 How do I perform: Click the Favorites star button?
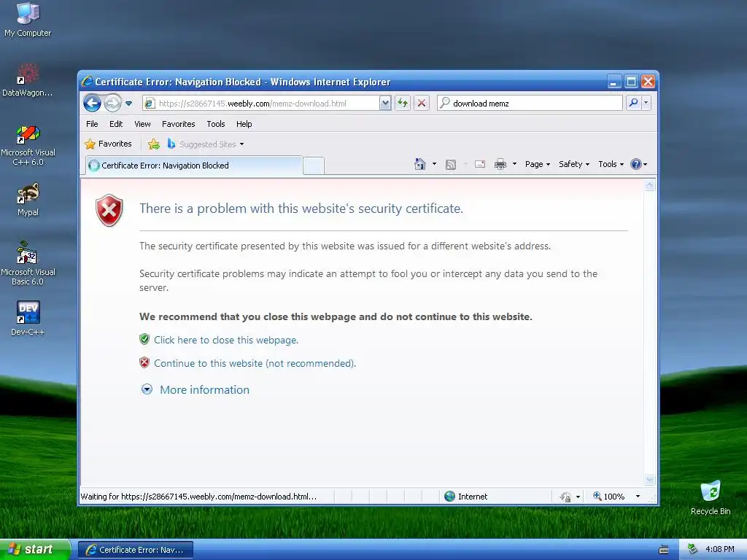[x=108, y=144]
